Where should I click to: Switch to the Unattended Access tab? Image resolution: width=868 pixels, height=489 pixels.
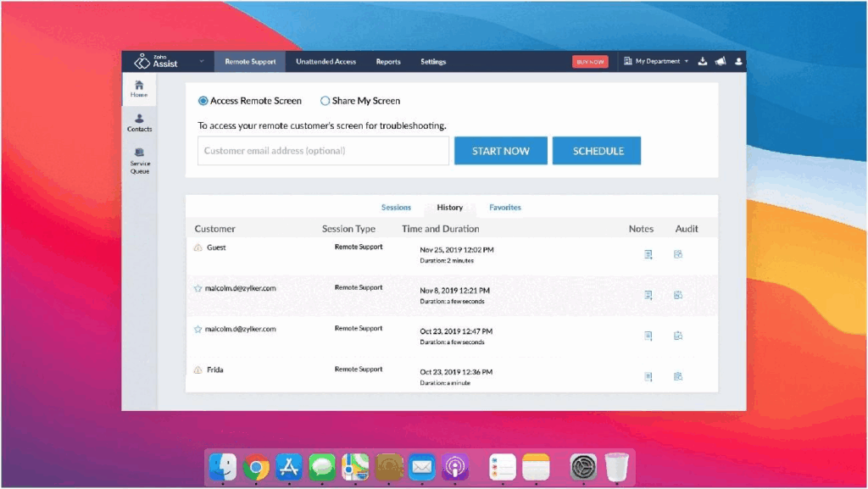325,62
